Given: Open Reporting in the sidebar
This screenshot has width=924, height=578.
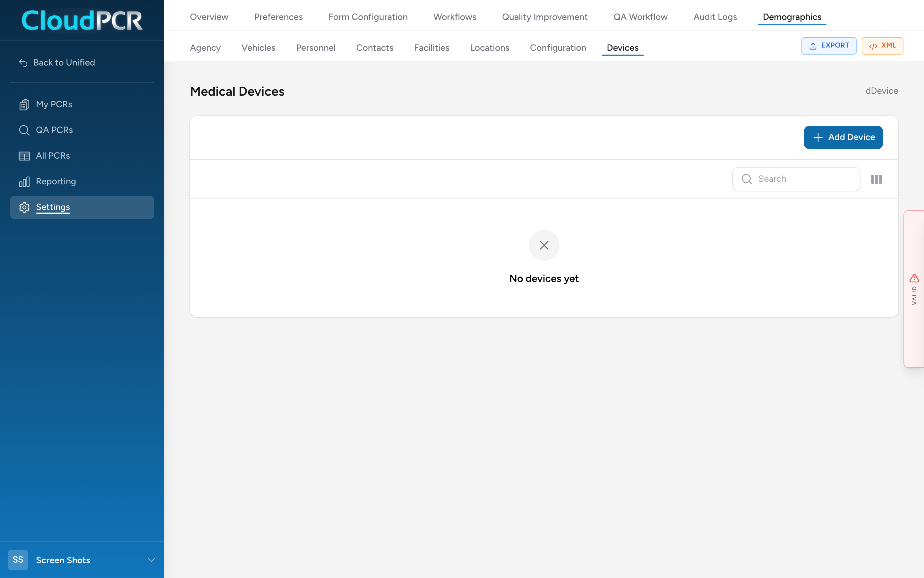Looking at the screenshot, I should click(82, 181).
